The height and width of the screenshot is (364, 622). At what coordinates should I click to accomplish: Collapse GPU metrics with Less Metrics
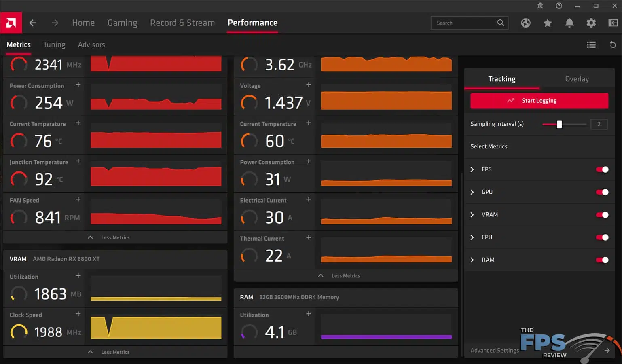coord(115,237)
